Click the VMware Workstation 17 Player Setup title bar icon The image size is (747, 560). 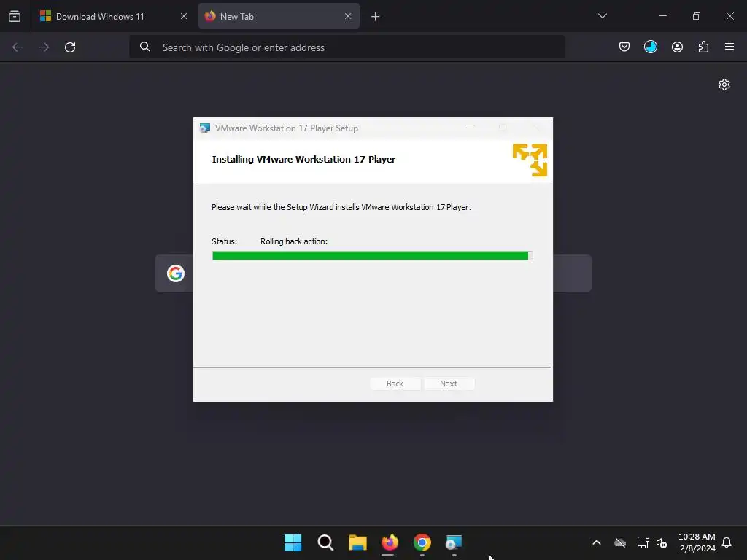(x=205, y=128)
